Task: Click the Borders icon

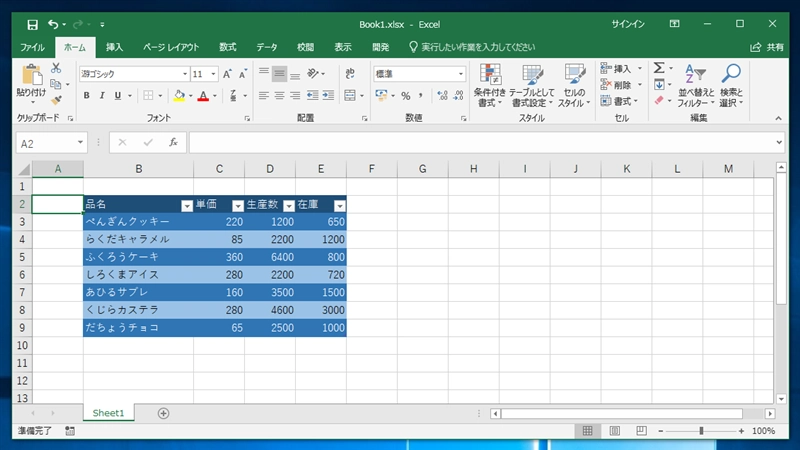Action: pyautogui.click(x=148, y=95)
